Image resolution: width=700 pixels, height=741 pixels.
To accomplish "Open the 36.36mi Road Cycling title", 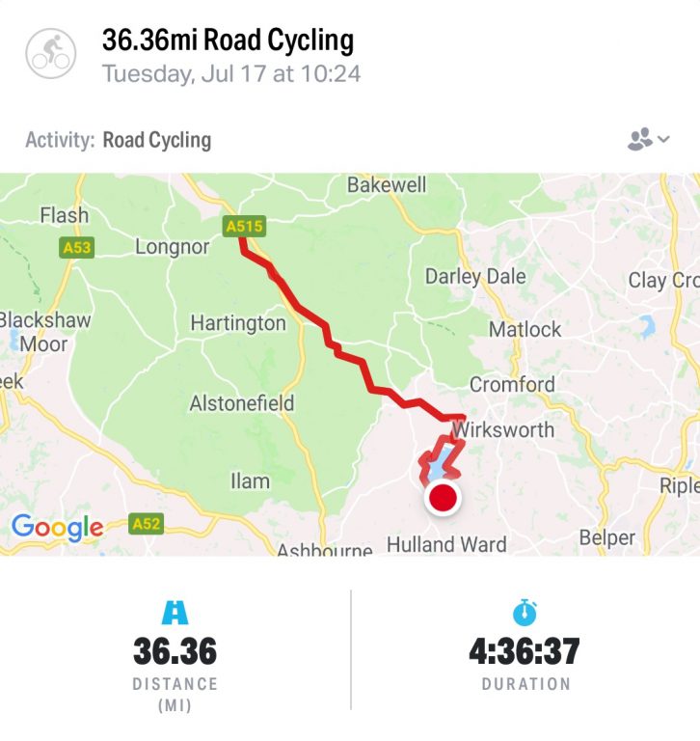I will pos(228,41).
